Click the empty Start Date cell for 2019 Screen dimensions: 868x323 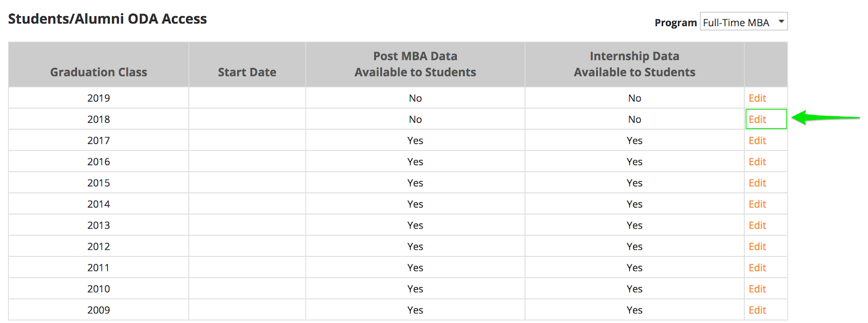coord(247,98)
